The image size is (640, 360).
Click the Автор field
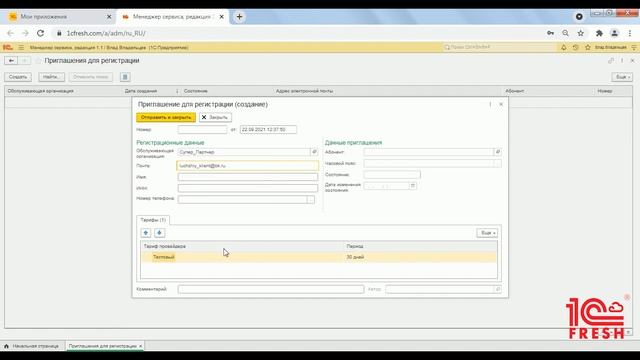coord(440,289)
